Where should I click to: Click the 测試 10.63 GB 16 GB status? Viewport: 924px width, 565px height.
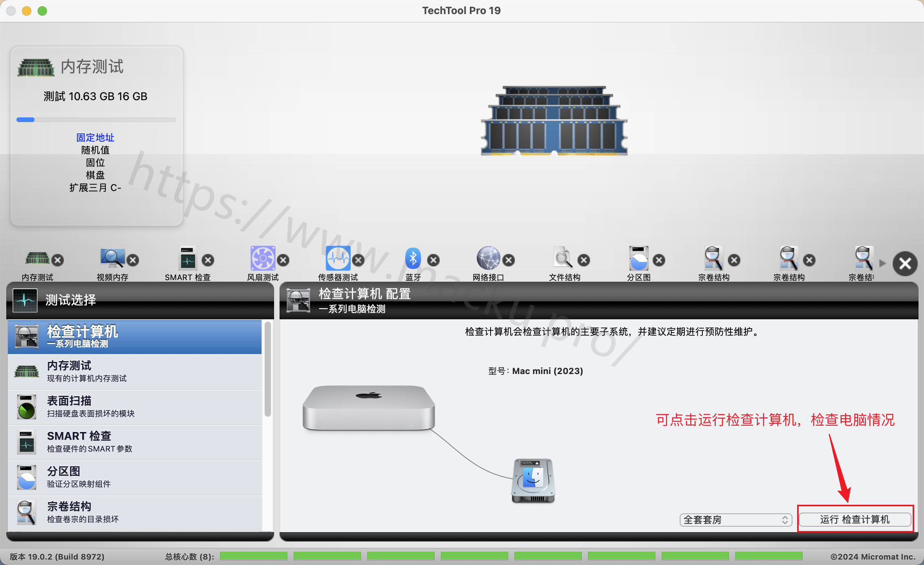click(x=95, y=96)
